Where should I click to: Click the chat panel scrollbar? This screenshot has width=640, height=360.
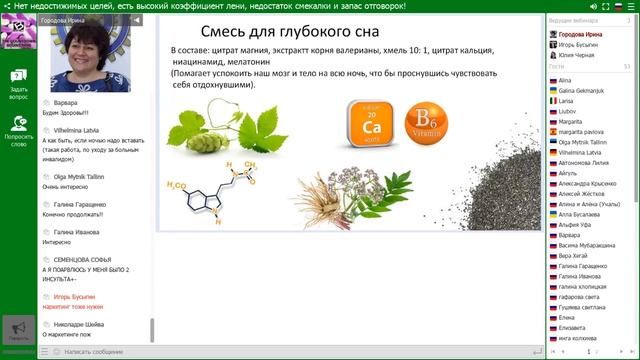152,330
